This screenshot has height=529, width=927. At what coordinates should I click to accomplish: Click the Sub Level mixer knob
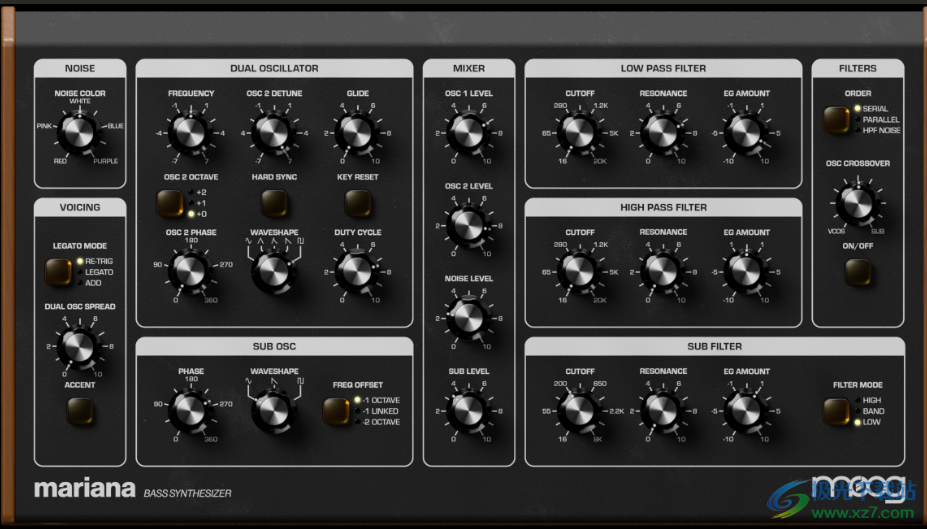coord(468,411)
